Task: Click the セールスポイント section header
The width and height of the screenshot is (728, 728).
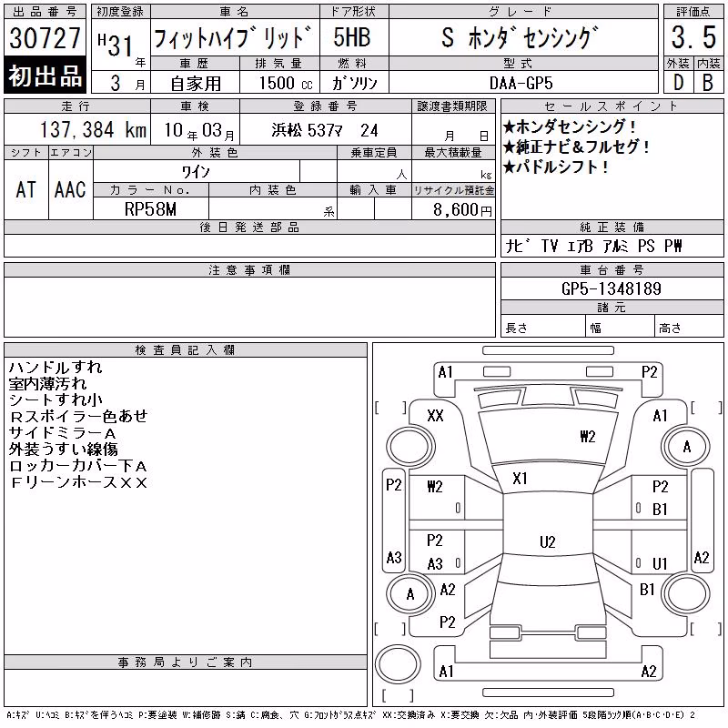Action: (612, 106)
